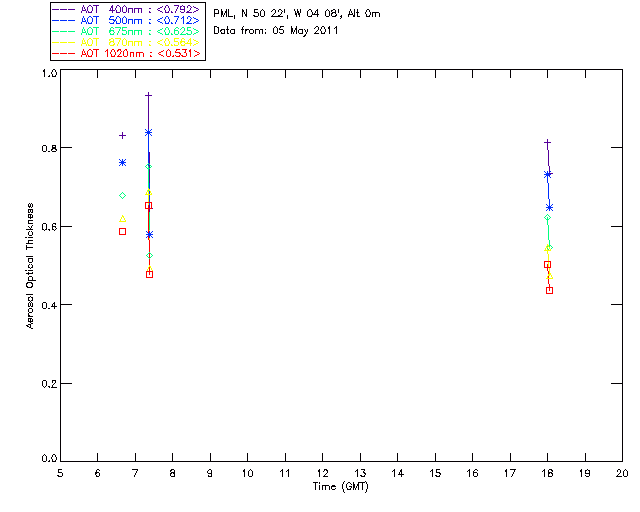Click the AOT 1020nm legend entry
Image resolution: width=640 pixels, height=512 pixels.
click(x=127, y=53)
